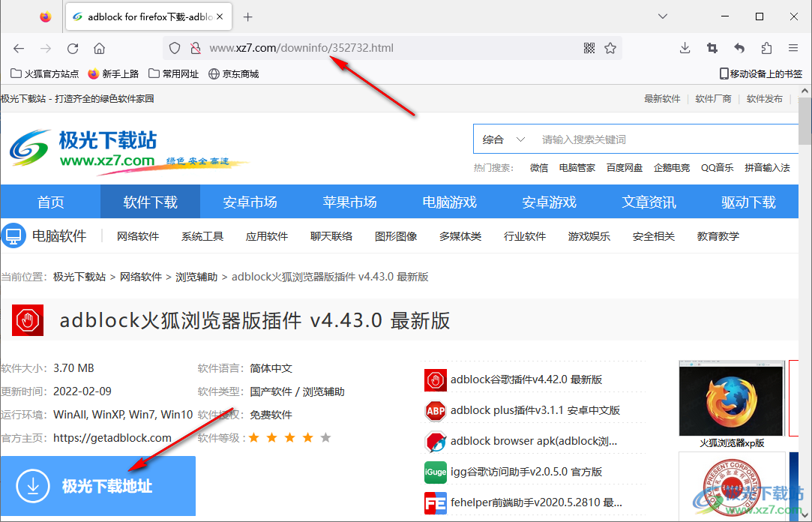Open 移动设备上的书签 bookmarks

coord(761,74)
